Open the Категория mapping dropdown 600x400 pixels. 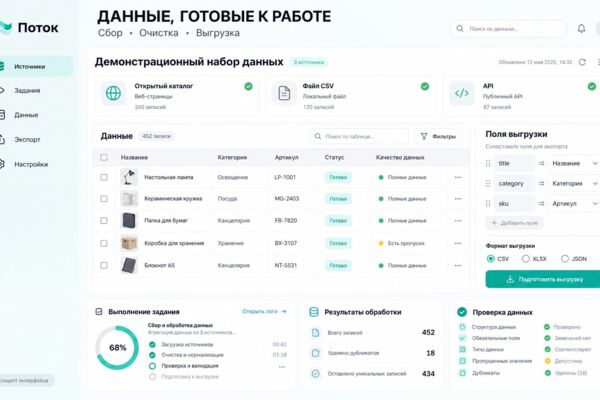[574, 183]
